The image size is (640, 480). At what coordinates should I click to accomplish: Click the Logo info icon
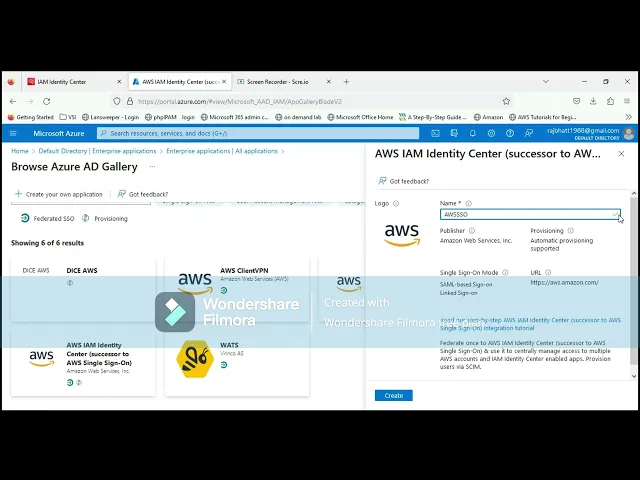(x=396, y=203)
